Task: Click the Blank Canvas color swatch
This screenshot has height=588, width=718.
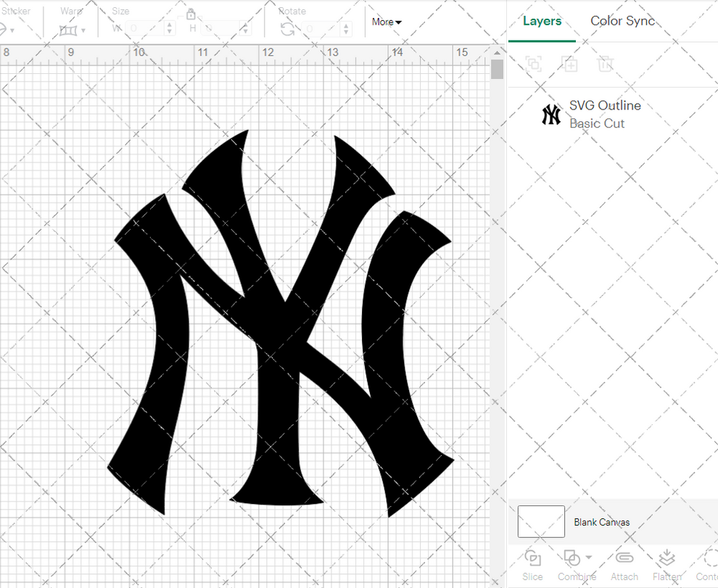Action: pyautogui.click(x=540, y=521)
